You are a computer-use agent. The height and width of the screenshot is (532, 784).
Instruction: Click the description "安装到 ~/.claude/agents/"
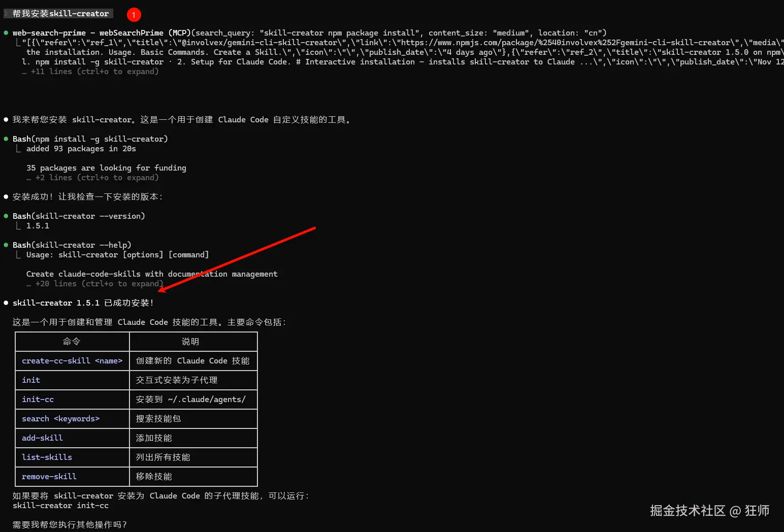tap(190, 400)
